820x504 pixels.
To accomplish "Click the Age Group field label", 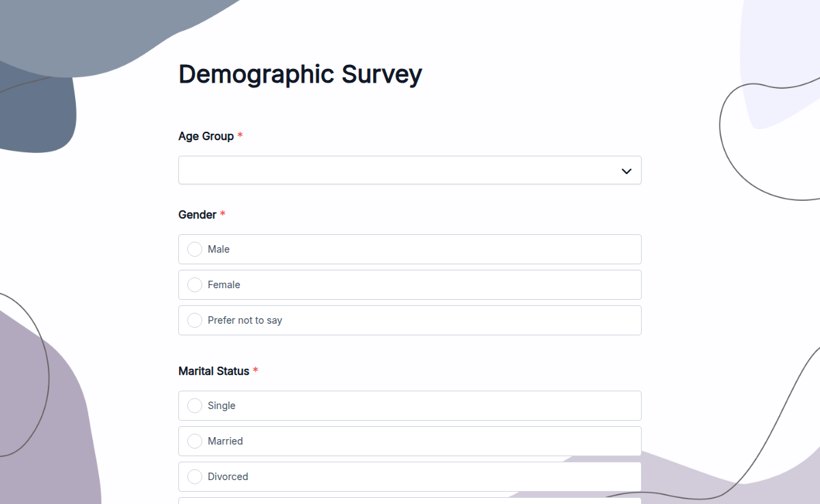I will [204, 136].
